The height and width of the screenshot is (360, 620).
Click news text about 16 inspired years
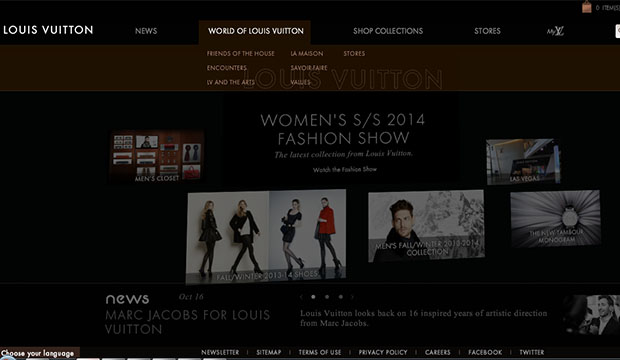(423, 318)
